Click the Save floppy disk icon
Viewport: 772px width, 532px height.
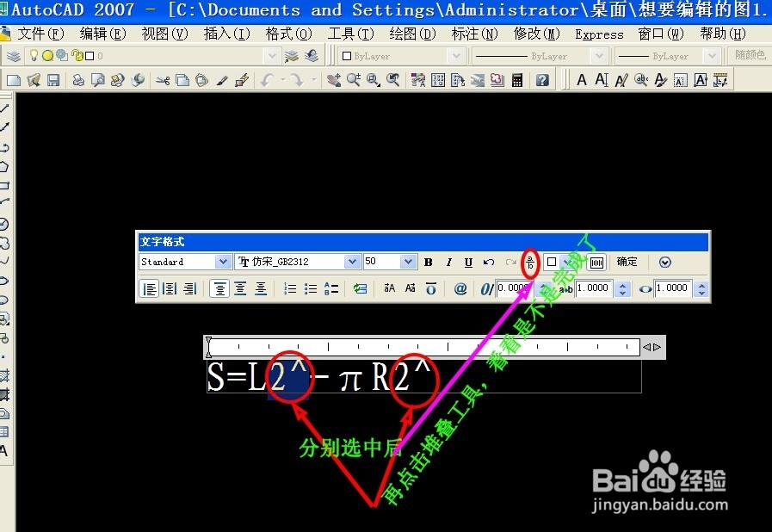(x=53, y=80)
